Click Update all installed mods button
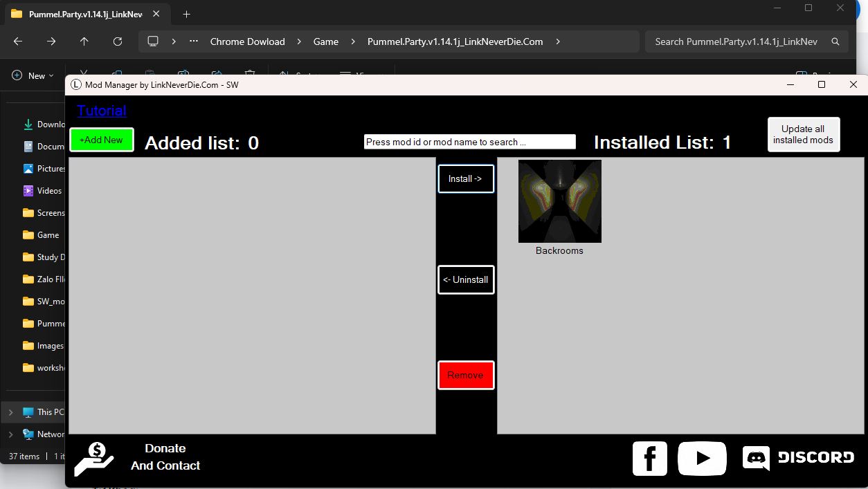 803,134
